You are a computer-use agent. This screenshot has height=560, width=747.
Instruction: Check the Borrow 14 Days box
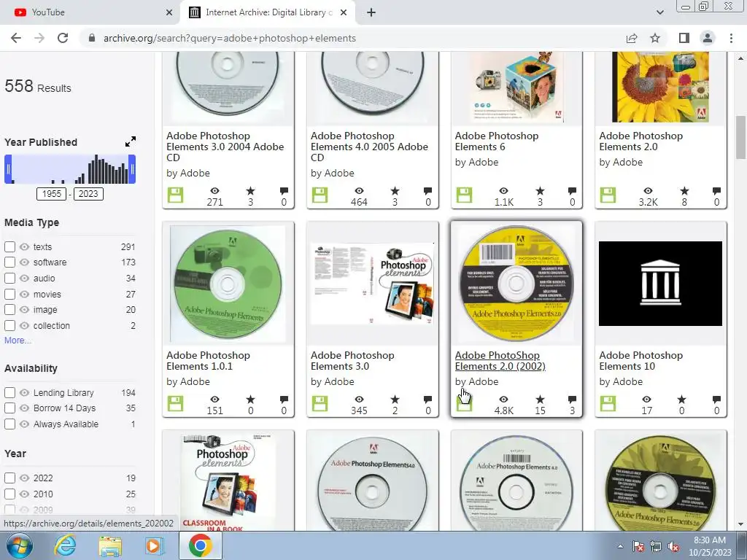coord(9,408)
